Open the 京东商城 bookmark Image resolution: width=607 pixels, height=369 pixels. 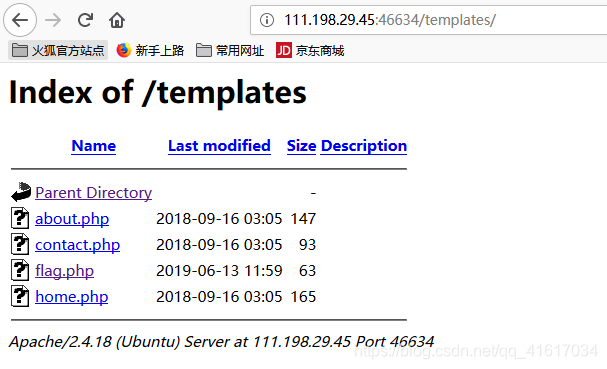point(310,50)
